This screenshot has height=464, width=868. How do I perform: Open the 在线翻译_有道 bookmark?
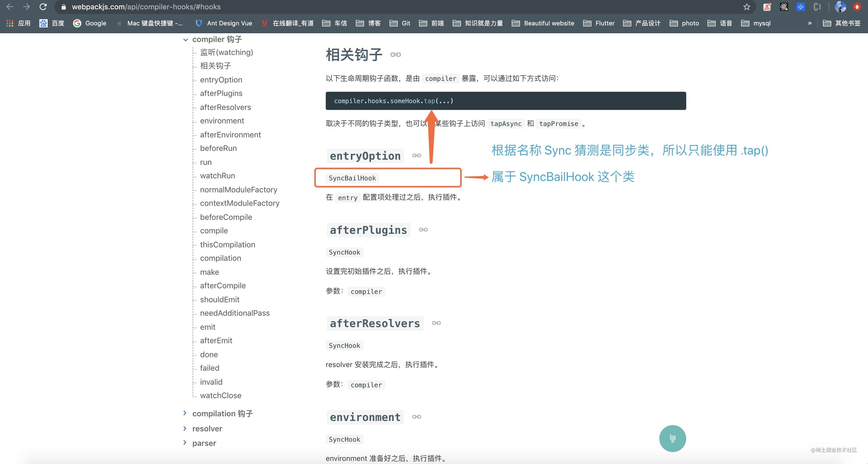287,23
